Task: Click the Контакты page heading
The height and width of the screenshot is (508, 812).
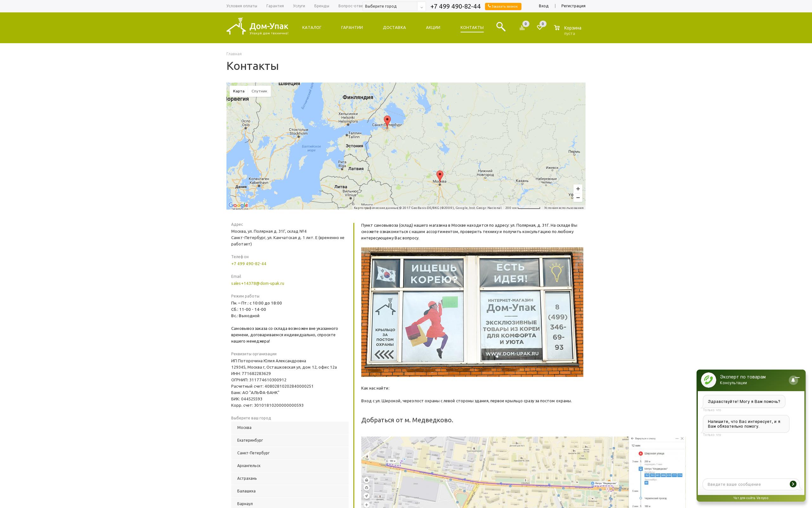Action: coord(253,66)
